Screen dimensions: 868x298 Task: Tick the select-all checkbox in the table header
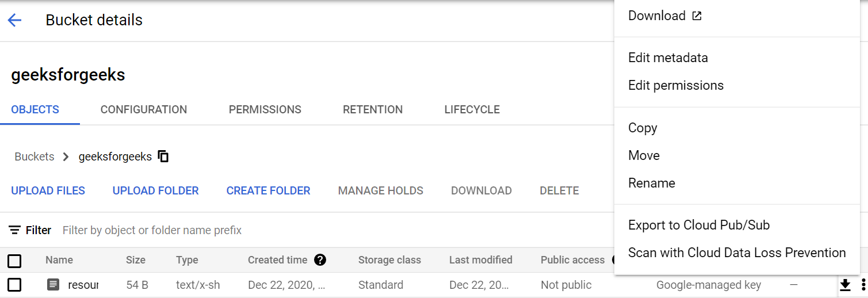[x=14, y=261]
